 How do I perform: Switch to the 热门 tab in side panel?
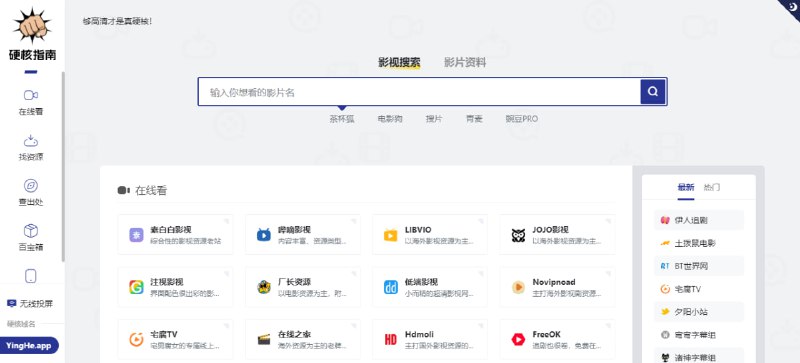[x=712, y=187]
